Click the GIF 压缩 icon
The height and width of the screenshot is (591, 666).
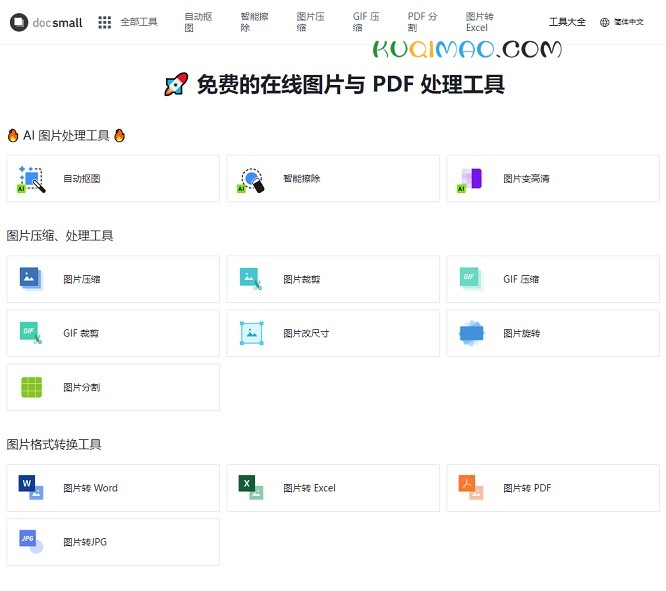click(x=471, y=279)
